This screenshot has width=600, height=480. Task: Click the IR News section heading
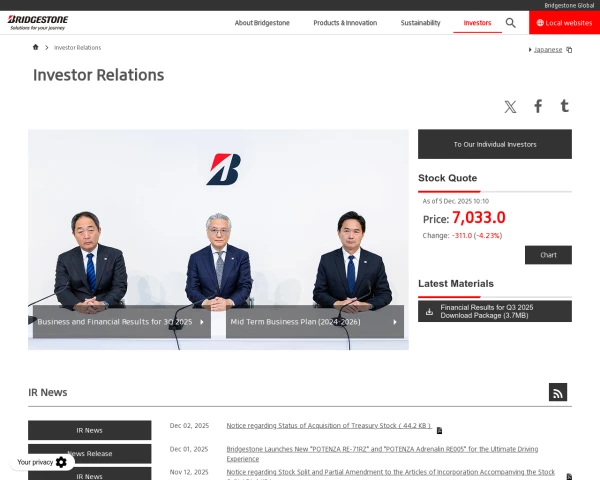48,392
